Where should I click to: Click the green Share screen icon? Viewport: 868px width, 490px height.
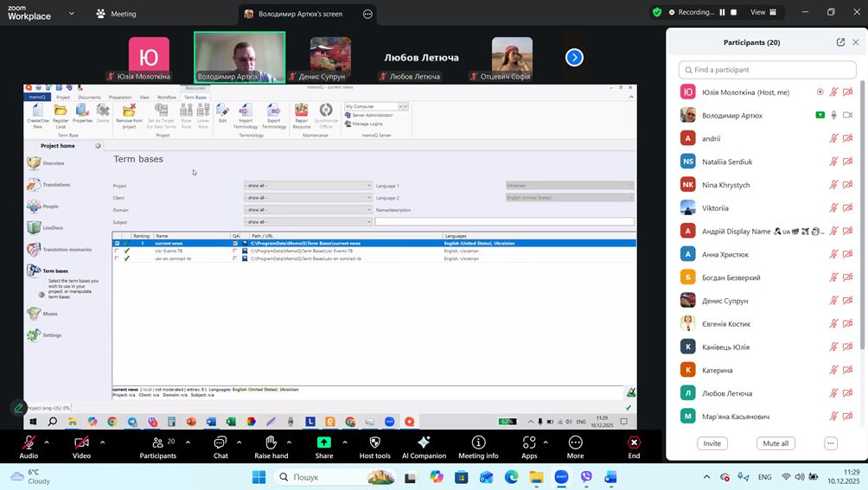coord(324,442)
